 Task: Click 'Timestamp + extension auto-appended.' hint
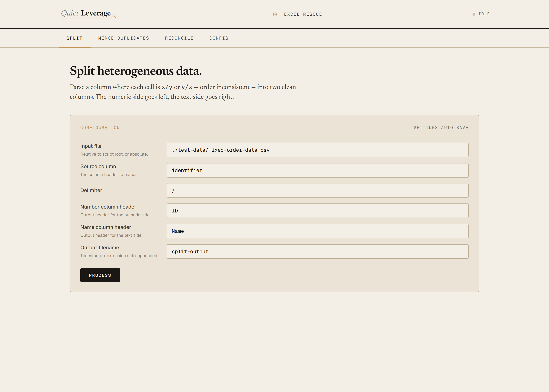click(119, 256)
